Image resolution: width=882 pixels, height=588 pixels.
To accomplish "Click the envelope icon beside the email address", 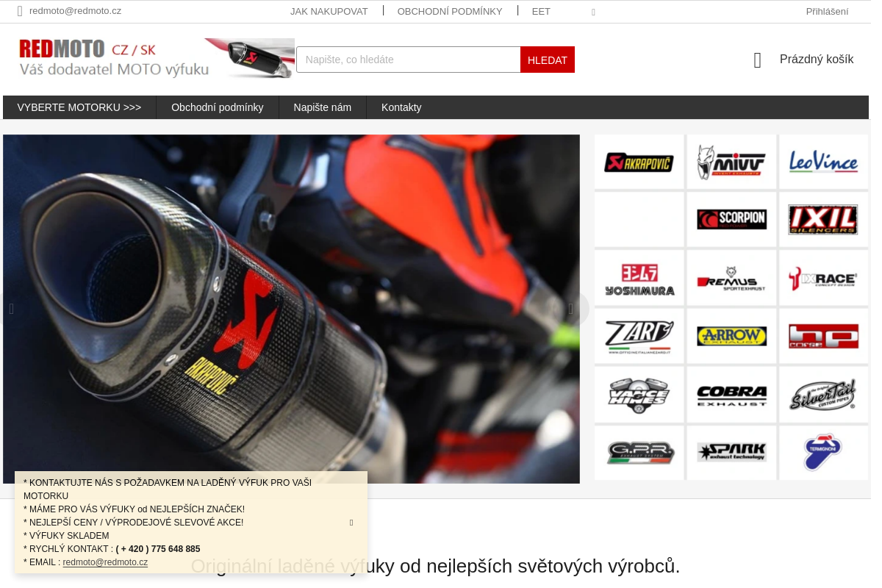I will [x=20, y=11].
